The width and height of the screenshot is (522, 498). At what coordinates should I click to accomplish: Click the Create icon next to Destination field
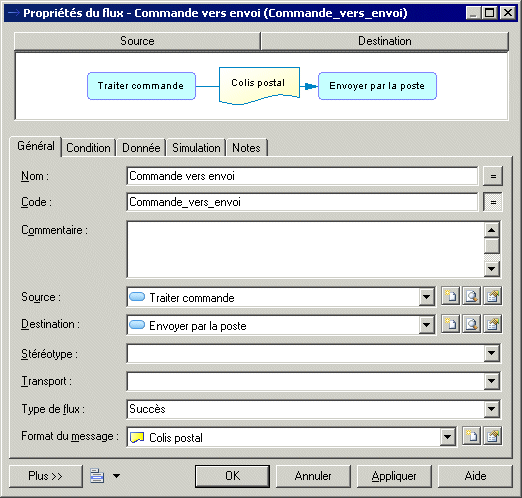pos(451,324)
